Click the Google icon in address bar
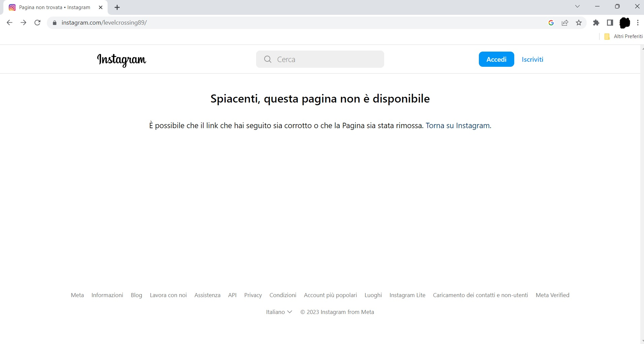644x344 pixels. tap(551, 23)
